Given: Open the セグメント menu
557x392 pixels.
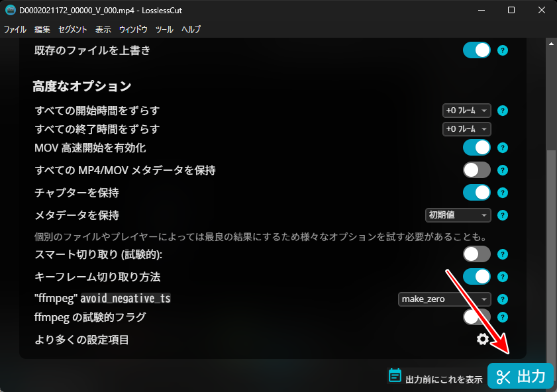Looking at the screenshot, I should (x=72, y=30).
